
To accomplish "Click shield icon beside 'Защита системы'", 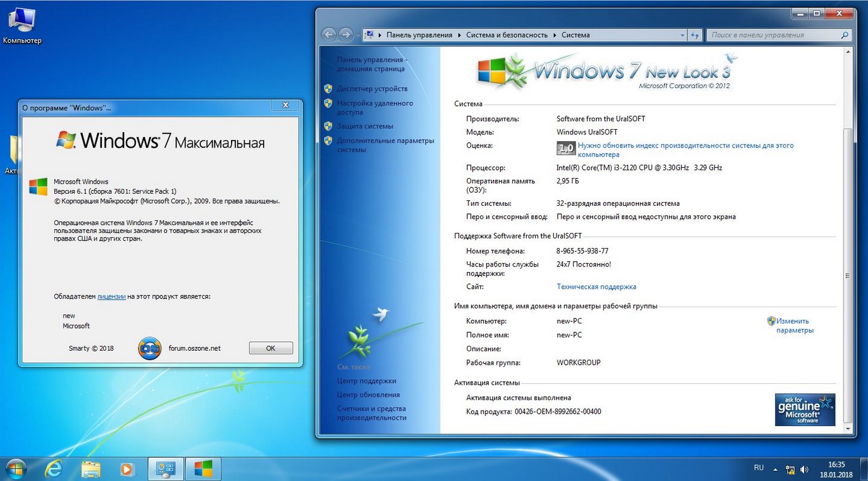I will (x=328, y=126).
